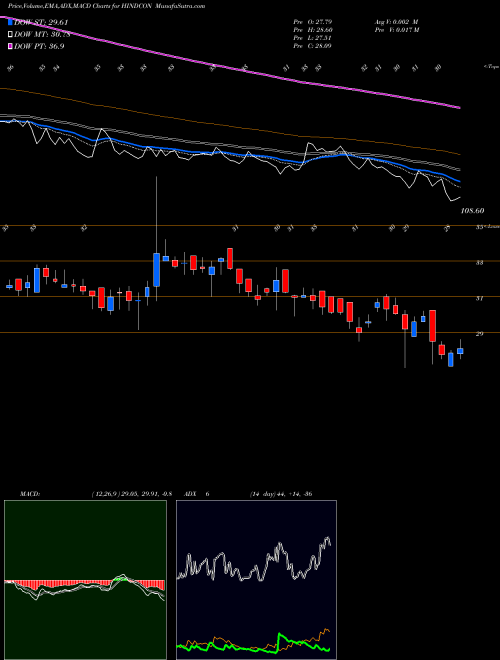Click the 'Pre H: 28.60' value
The width and height of the screenshot is (500, 660).
313,30
